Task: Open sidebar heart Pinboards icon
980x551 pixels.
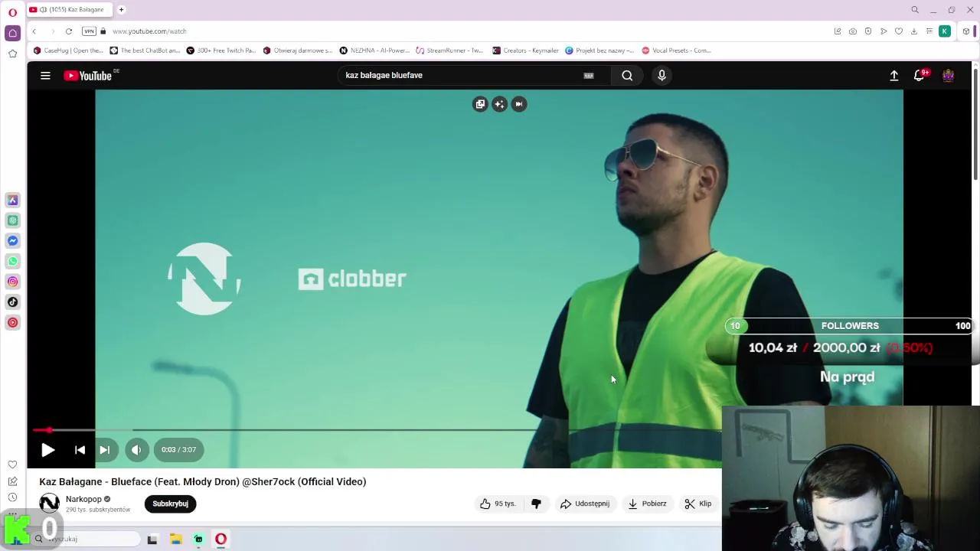Action: [x=12, y=465]
